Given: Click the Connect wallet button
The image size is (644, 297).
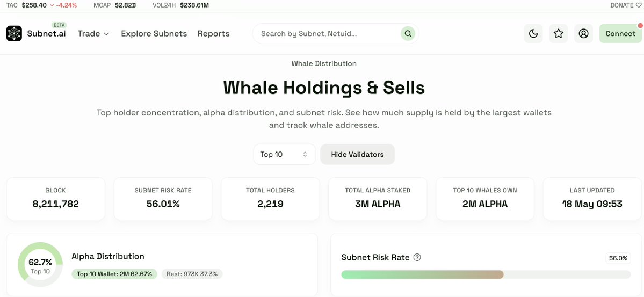Looking at the screenshot, I should tap(620, 34).
